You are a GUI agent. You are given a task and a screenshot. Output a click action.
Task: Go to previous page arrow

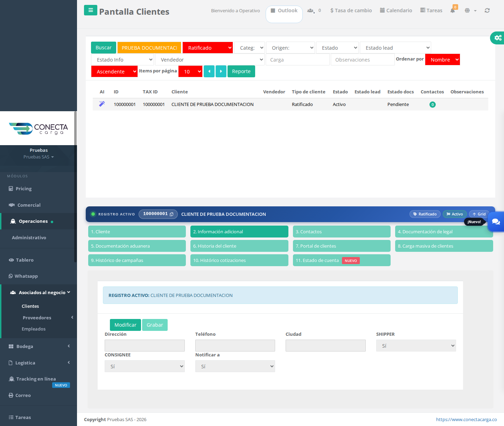pos(209,71)
